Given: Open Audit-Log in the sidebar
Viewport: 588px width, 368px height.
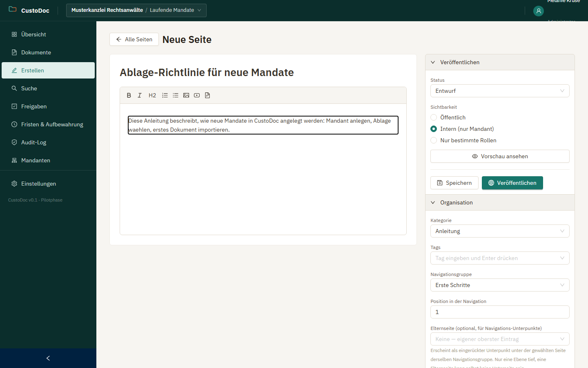Looking at the screenshot, I should pos(48,142).
